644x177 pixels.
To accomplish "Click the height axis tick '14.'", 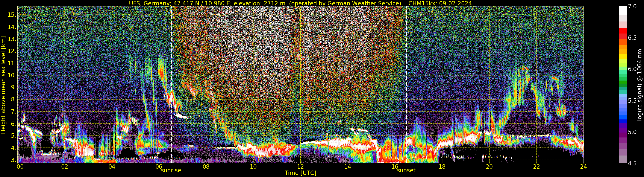I will [12, 27].
